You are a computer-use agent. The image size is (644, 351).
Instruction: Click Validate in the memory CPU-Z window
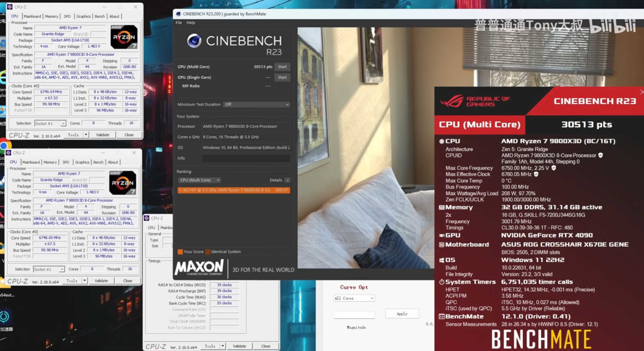click(x=239, y=346)
